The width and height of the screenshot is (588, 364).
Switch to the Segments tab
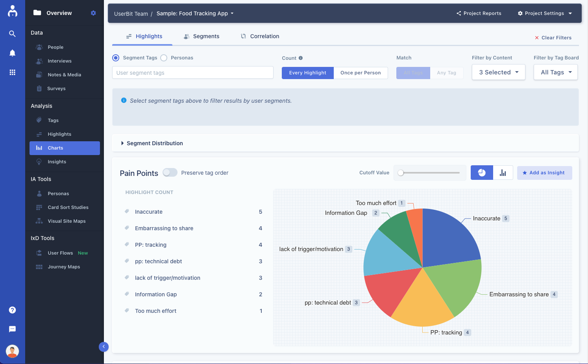pos(201,36)
